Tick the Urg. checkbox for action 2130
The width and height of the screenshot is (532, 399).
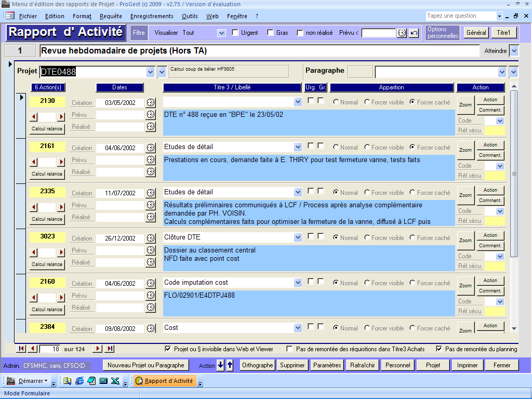click(311, 101)
